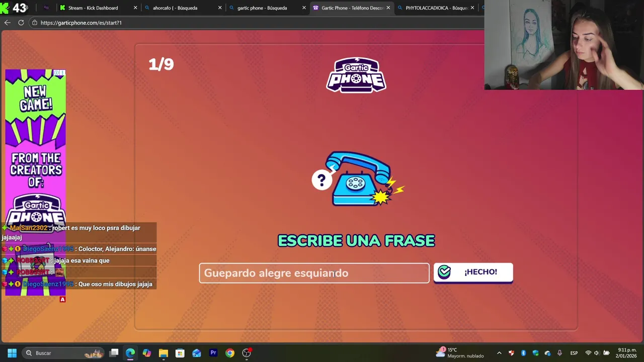Close the gartic phone Búsqueda tab

304,8
